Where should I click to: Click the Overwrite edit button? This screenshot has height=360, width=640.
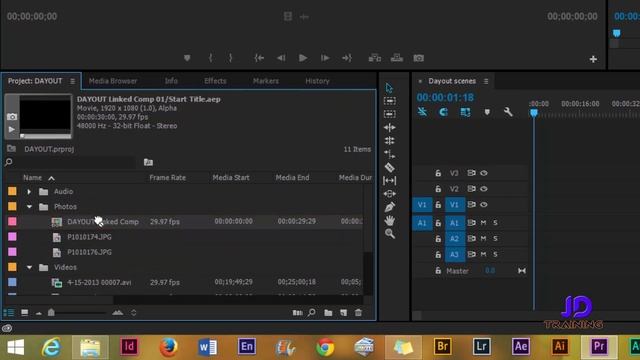click(x=397, y=58)
